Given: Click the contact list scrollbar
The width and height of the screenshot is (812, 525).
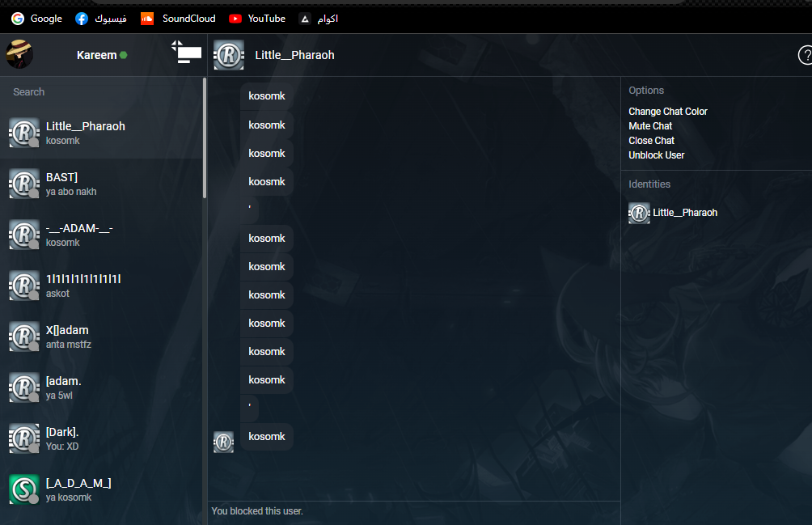Looking at the screenshot, I should coord(205,138).
